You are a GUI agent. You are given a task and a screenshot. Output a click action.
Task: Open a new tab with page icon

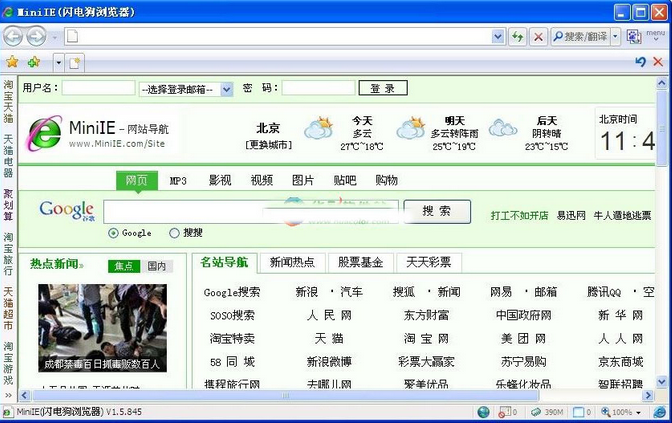click(75, 63)
